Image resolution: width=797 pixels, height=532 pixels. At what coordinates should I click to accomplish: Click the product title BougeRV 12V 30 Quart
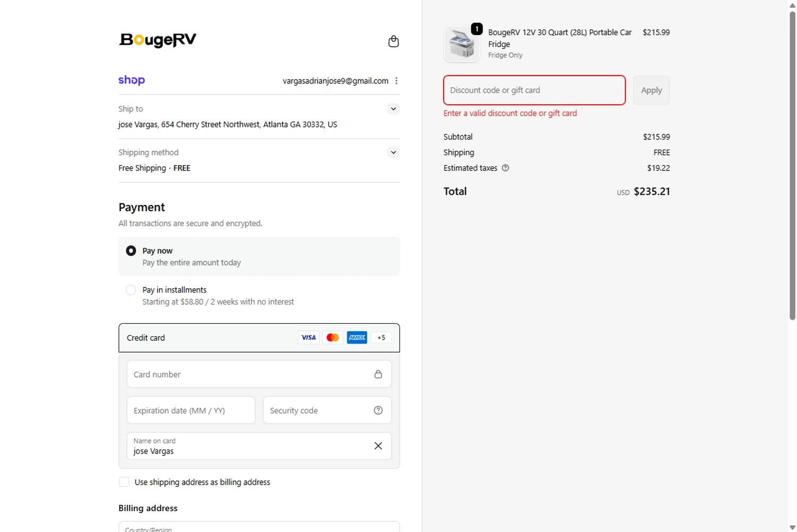(x=560, y=38)
